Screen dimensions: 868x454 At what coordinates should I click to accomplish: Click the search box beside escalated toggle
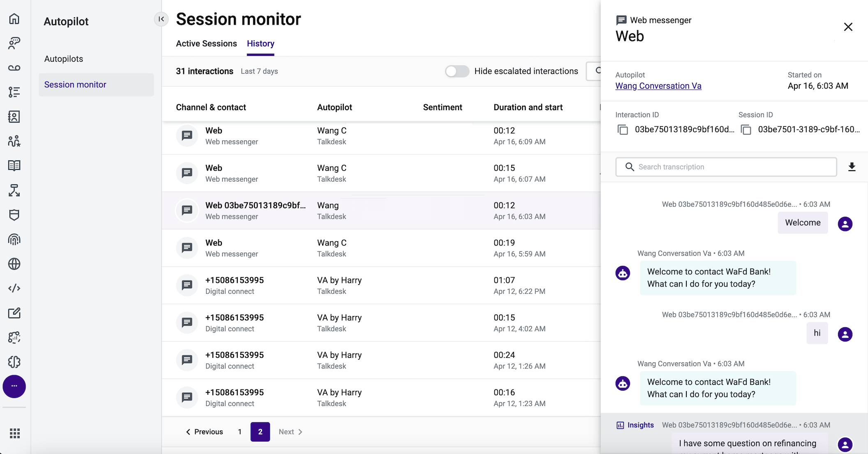point(593,71)
